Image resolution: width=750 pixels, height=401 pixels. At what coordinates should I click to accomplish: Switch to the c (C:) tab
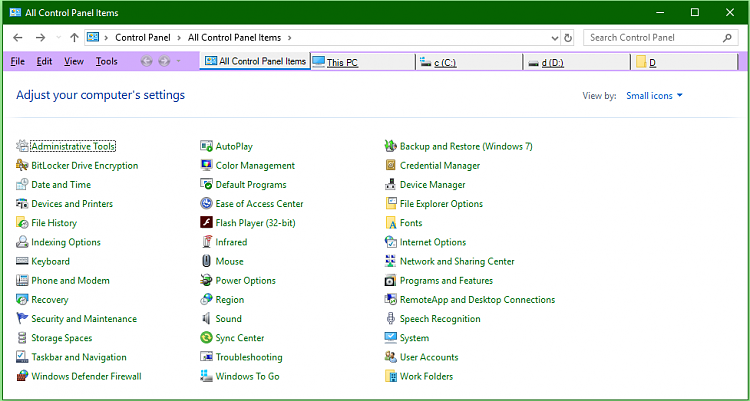click(469, 62)
